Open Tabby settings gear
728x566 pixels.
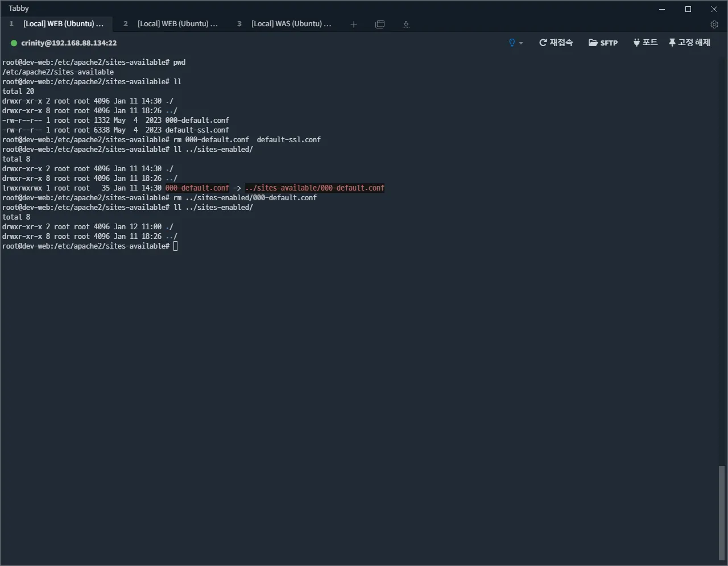click(714, 24)
